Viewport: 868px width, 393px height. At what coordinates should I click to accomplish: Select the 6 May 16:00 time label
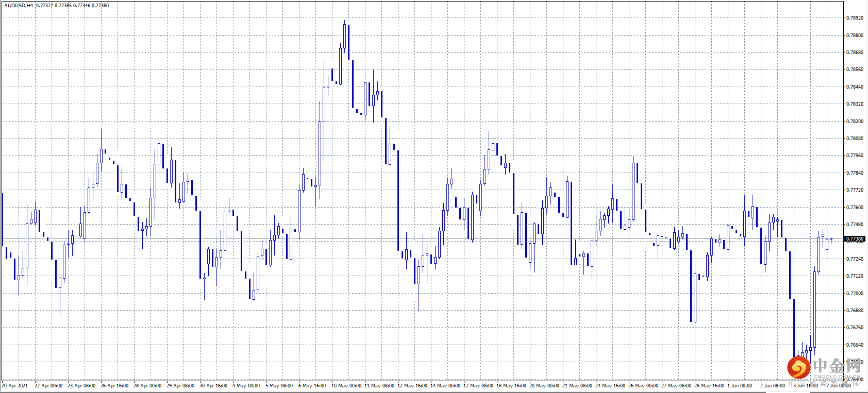pyautogui.click(x=312, y=386)
